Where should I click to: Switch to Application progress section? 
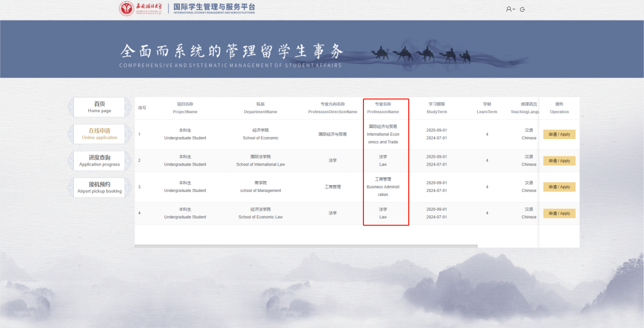(99, 160)
